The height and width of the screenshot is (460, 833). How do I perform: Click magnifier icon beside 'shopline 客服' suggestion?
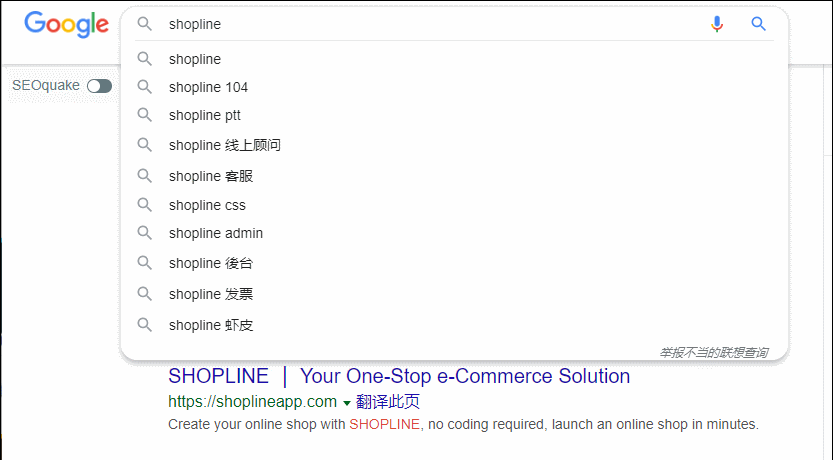click(x=144, y=176)
